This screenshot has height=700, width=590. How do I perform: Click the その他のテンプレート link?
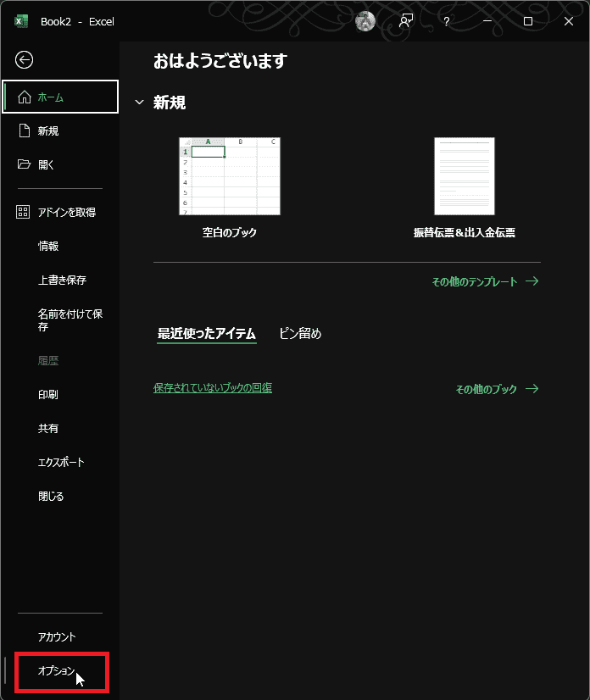point(485,281)
